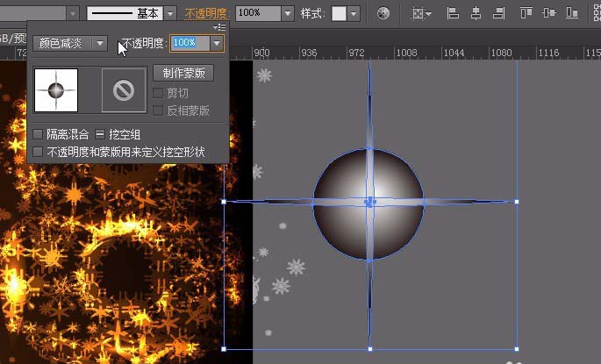Viewport: 601px width, 364px height.
Task: Click the vertical align bottom icon
Action: tap(572, 13)
